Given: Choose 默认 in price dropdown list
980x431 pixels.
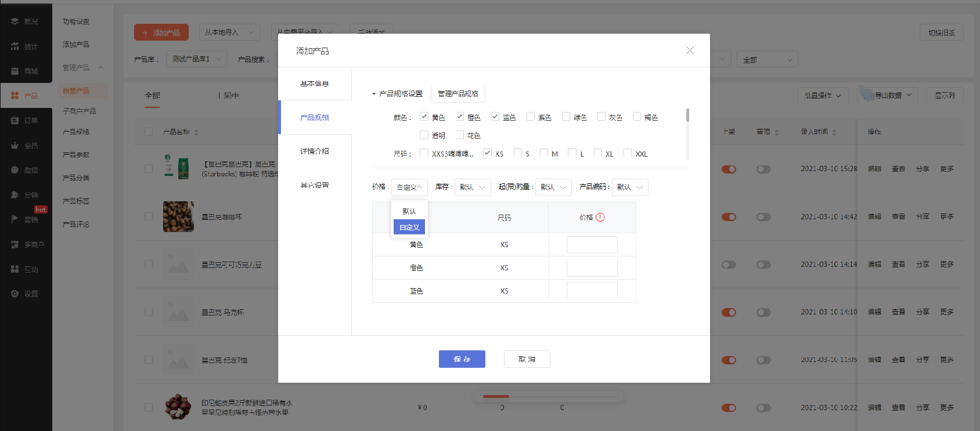Looking at the screenshot, I should click(409, 211).
